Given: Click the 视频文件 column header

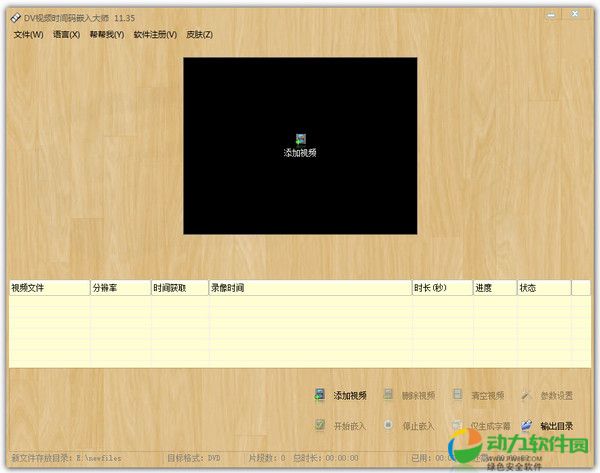Looking at the screenshot, I should pos(48,288).
